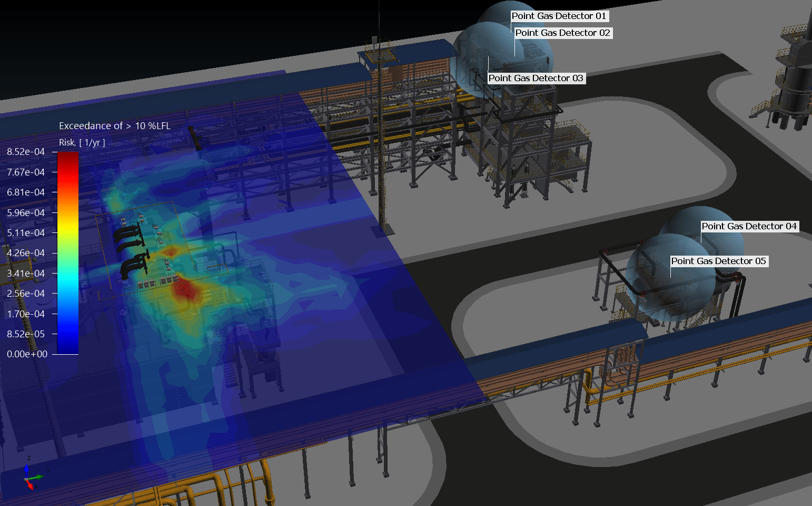Click the 5.11e-04 legend value
This screenshot has height=506, width=812.
pos(26,233)
